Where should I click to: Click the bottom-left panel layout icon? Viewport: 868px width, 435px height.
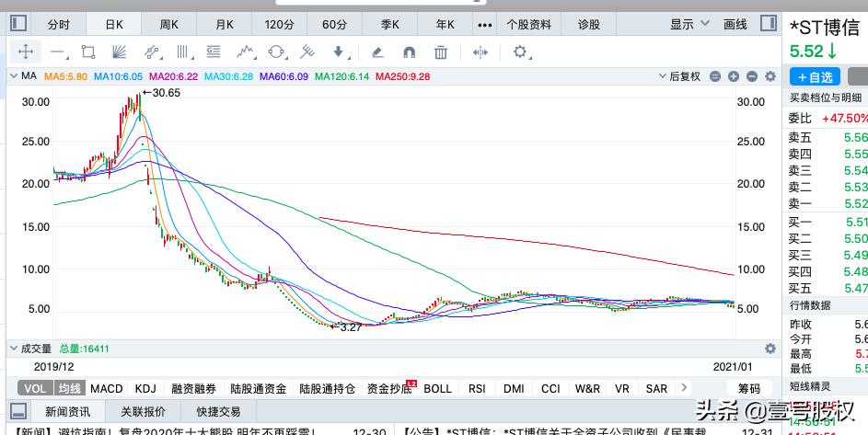tap(18, 411)
